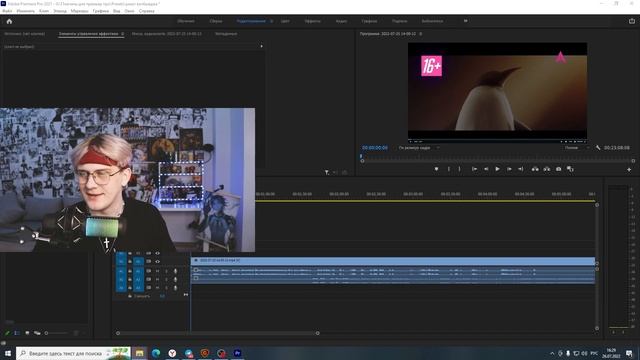Open Program monitor settings wrench
The width and height of the screenshot is (640, 360).
598,148
